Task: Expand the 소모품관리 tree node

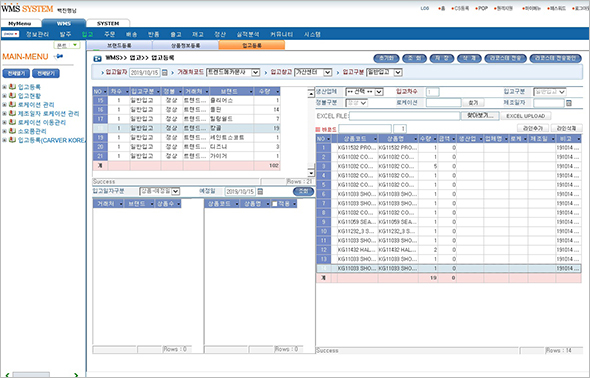Action: click(x=4, y=131)
